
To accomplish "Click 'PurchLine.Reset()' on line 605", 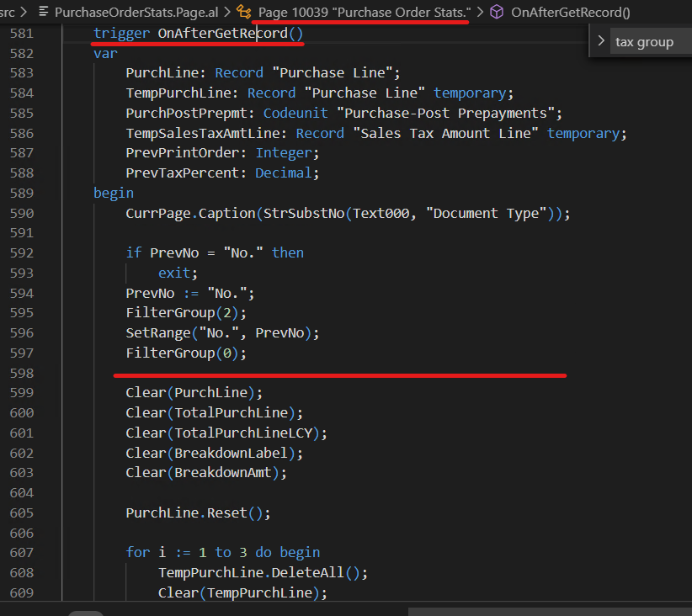I will [194, 513].
